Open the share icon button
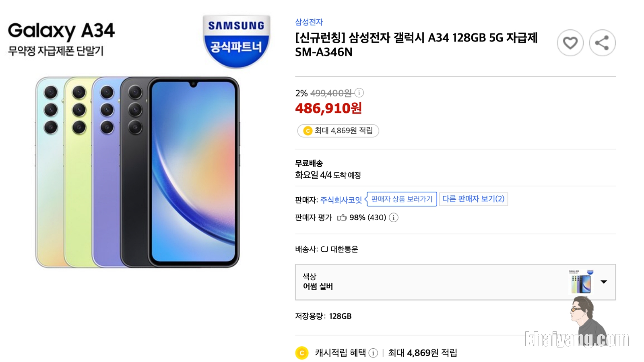 tap(602, 43)
